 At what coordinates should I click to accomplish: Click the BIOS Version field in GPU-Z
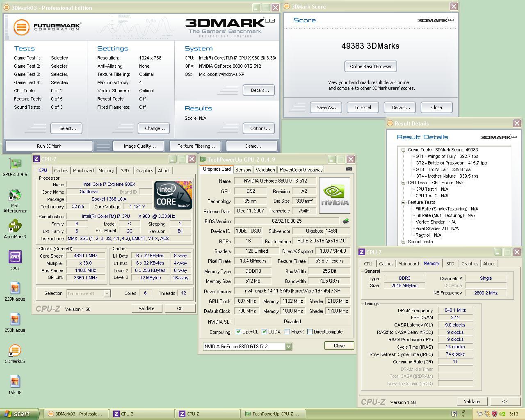[x=287, y=221]
